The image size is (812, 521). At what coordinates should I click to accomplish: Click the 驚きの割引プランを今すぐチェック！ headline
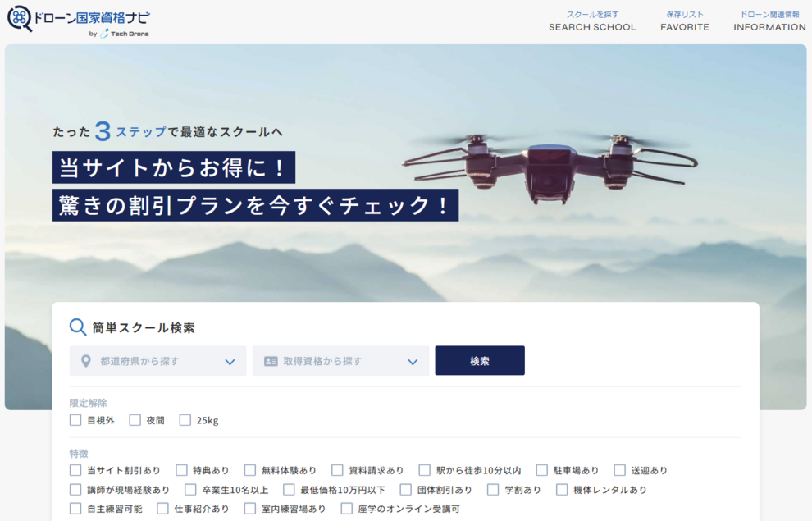click(255, 205)
